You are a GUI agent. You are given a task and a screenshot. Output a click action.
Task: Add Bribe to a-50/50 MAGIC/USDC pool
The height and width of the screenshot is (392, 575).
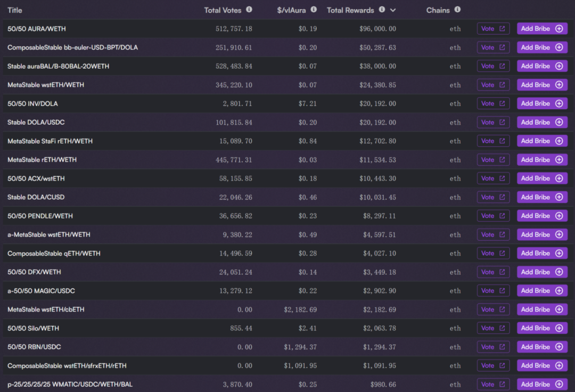(x=541, y=291)
